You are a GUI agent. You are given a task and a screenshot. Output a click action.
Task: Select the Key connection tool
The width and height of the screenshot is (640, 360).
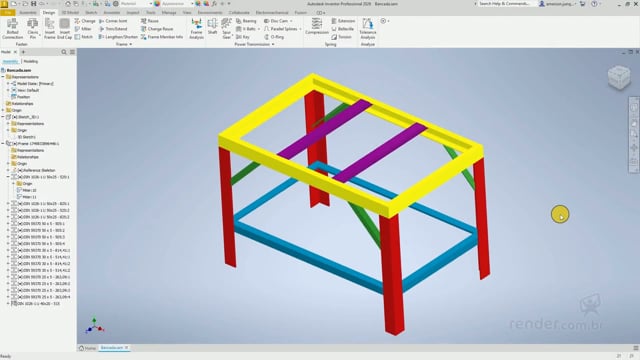(243, 37)
